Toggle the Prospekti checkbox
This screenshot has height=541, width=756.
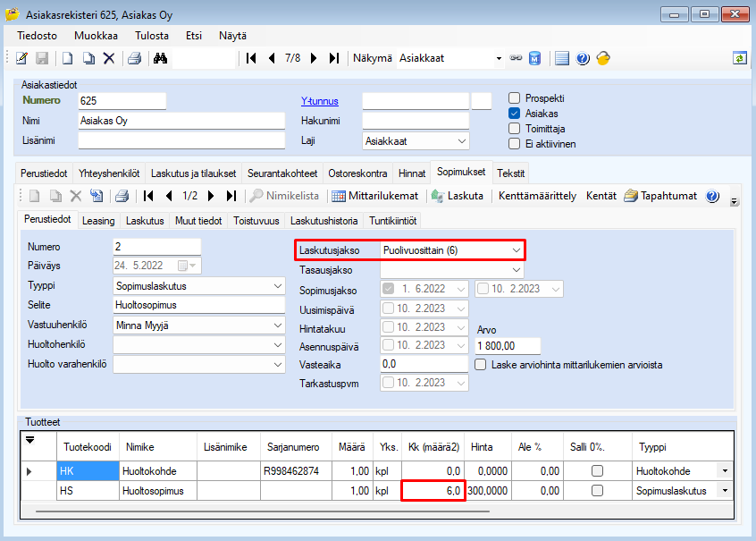(x=515, y=98)
